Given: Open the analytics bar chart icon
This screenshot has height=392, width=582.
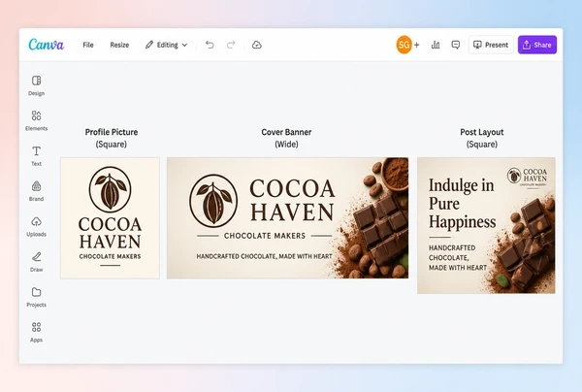Looking at the screenshot, I should pyautogui.click(x=436, y=45).
